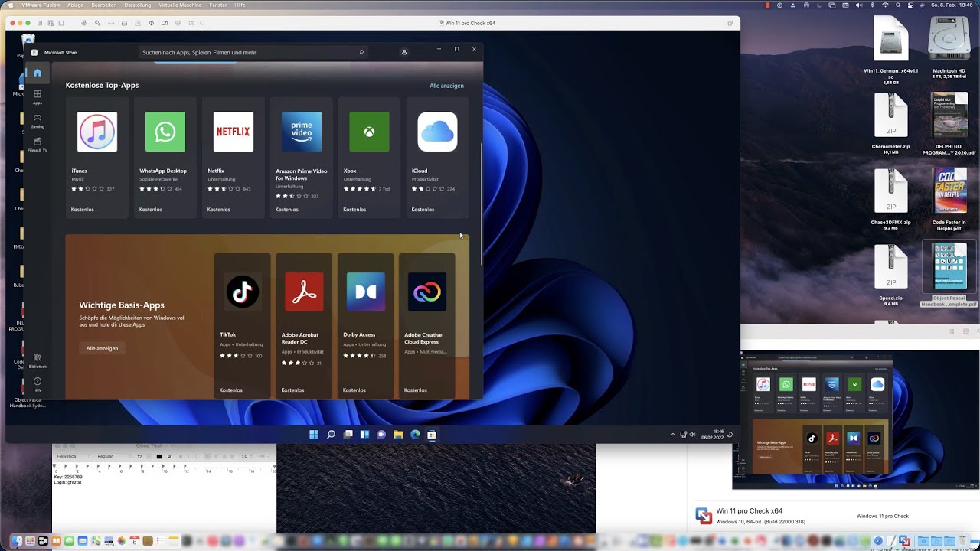Open the Fenster menu in the menu bar
This screenshot has width=980, height=551.
[x=218, y=5]
